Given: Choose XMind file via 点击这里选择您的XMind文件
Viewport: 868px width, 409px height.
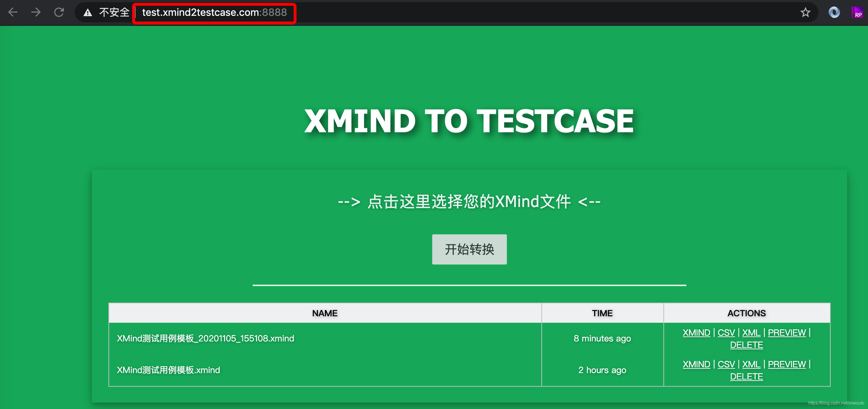Looking at the screenshot, I should point(469,202).
